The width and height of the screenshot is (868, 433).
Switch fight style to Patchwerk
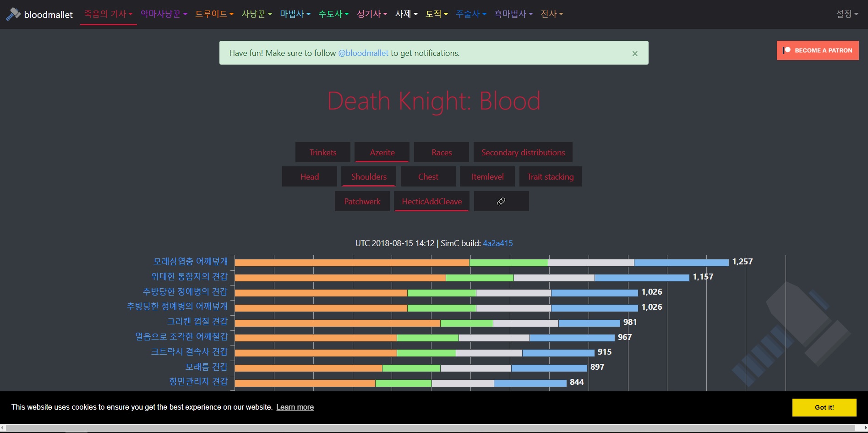[362, 202]
